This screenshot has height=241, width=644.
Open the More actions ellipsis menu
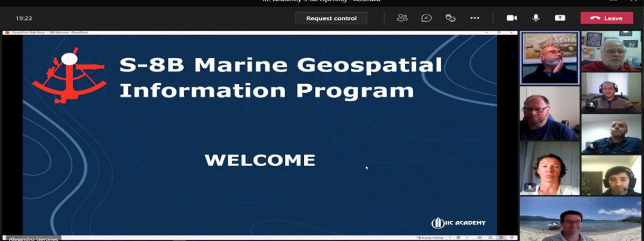click(474, 18)
